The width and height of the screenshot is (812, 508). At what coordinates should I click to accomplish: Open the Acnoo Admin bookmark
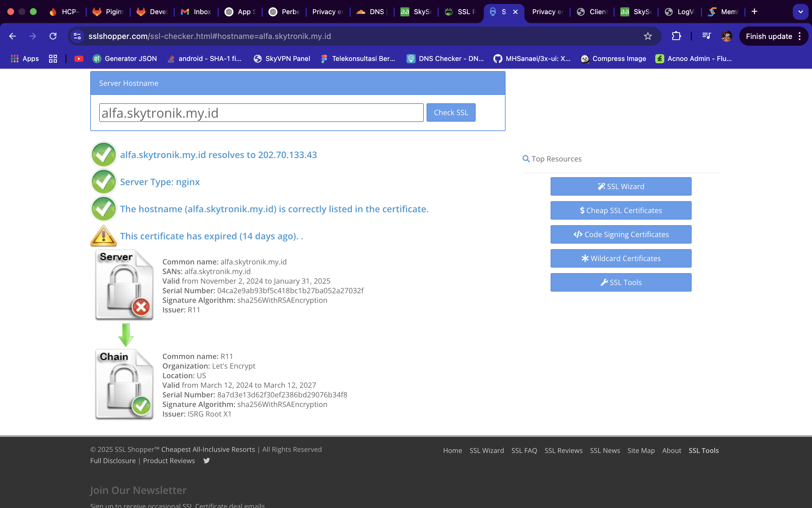pos(694,59)
